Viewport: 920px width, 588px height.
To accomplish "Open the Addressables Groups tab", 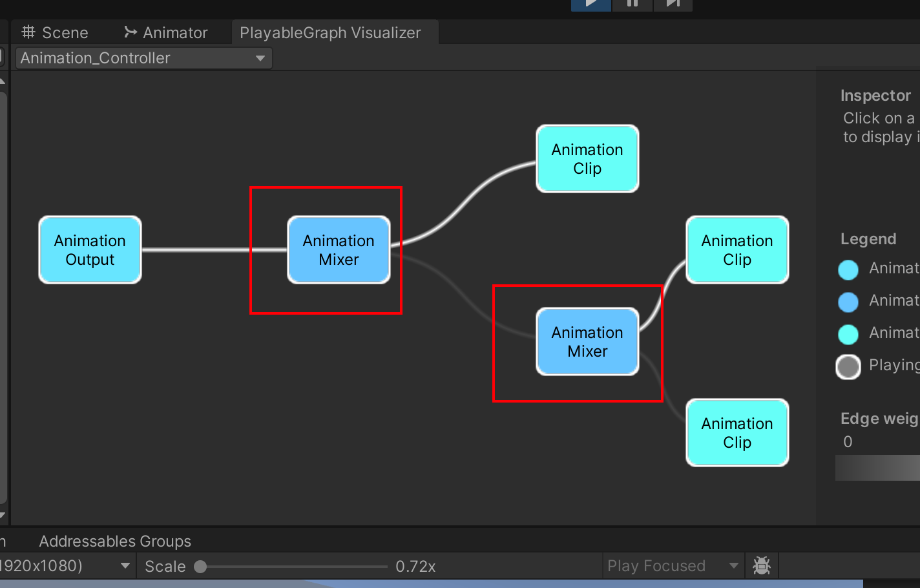I will tap(115, 541).
